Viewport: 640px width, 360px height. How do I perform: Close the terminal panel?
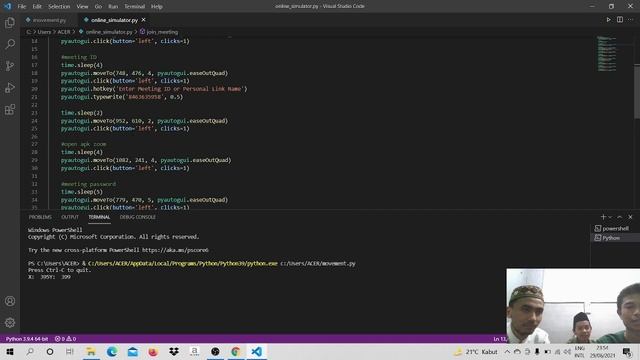click(630, 217)
